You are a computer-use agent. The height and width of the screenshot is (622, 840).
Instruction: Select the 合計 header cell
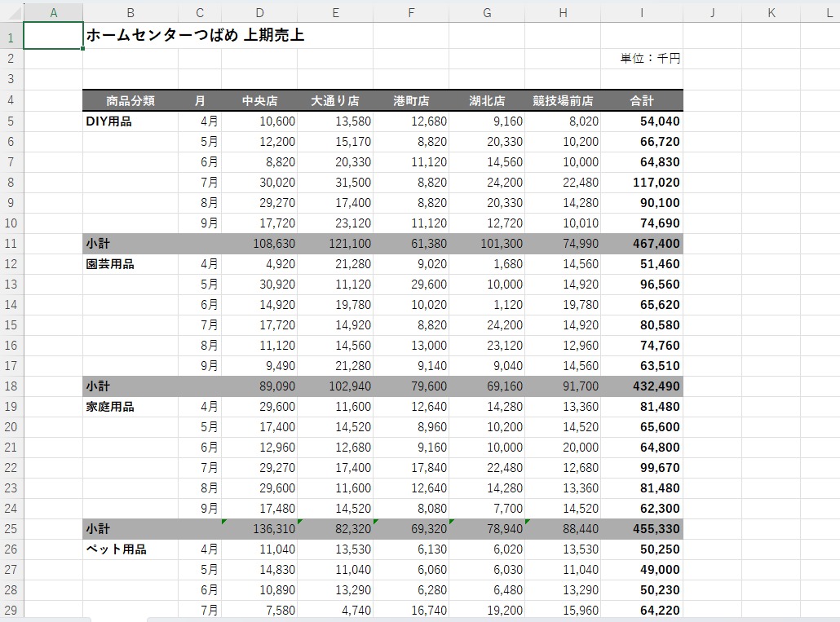642,101
